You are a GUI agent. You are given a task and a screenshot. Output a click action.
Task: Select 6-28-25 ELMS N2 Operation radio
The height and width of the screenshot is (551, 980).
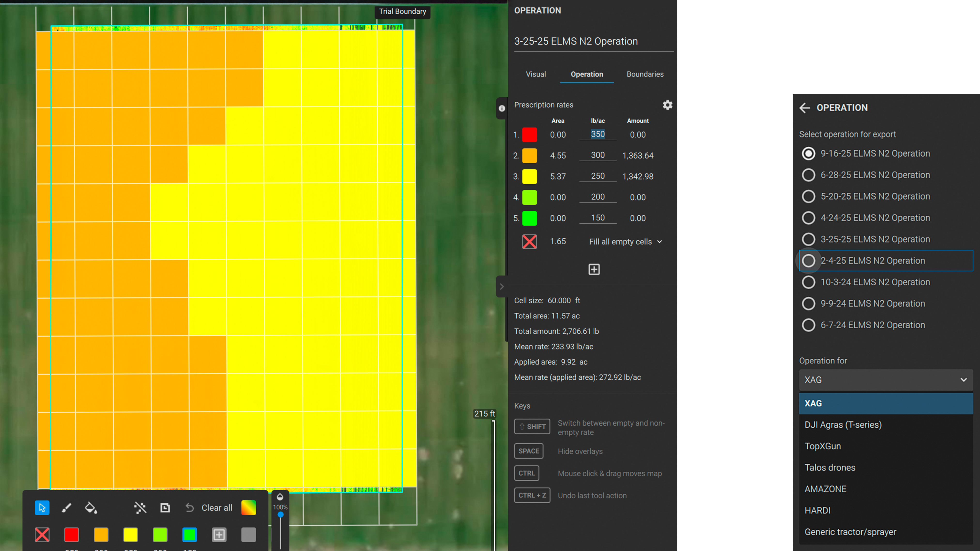pos(808,175)
